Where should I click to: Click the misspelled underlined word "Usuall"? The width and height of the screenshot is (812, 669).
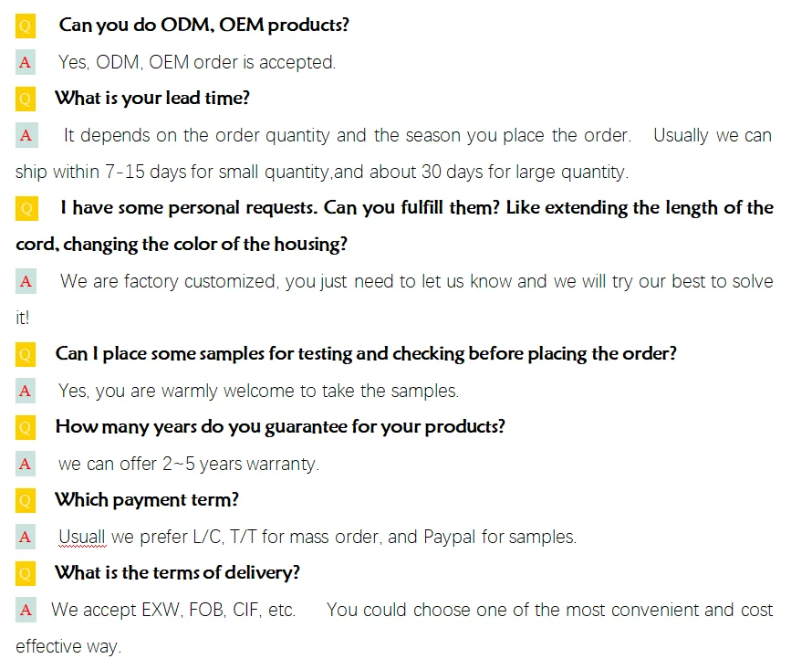tap(83, 537)
